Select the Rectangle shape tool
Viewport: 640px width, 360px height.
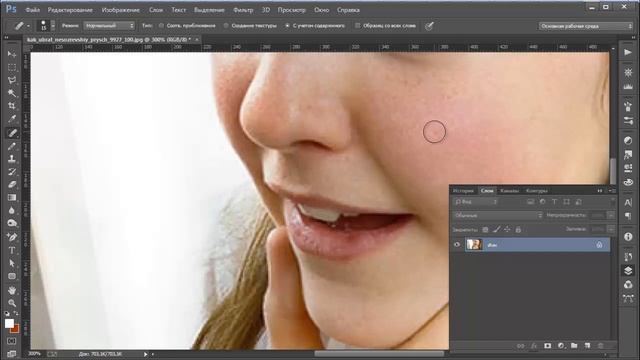pos(12,276)
